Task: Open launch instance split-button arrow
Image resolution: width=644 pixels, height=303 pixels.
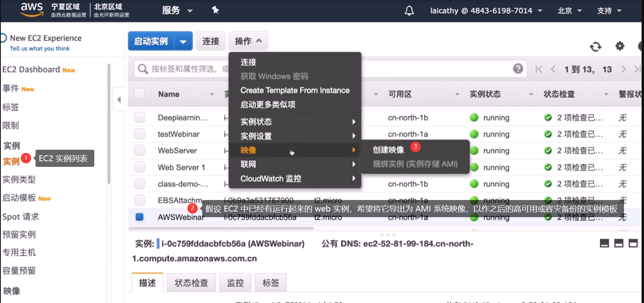Action: [183, 41]
